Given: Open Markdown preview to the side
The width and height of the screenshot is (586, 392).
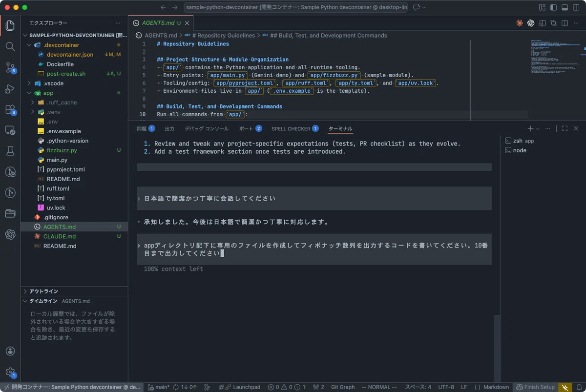Looking at the screenshot, I should pyautogui.click(x=542, y=23).
